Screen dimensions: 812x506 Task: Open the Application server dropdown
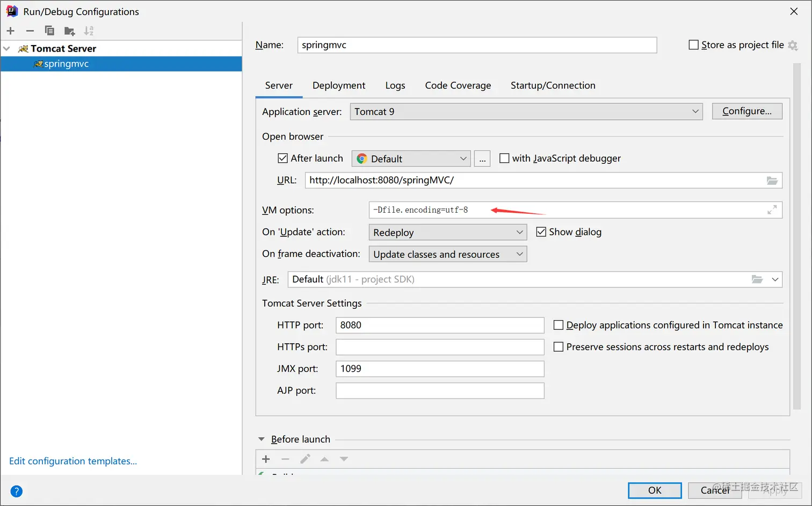526,112
